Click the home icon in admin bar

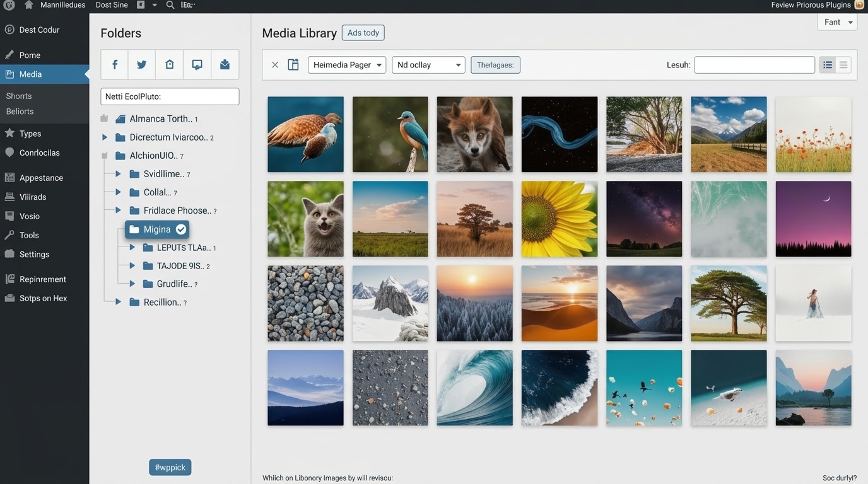[28, 5]
